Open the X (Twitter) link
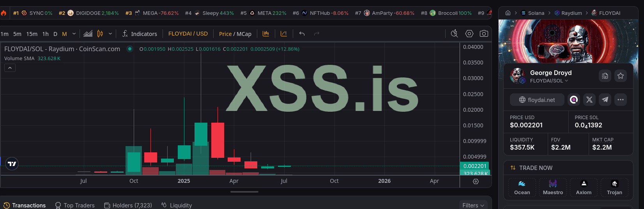This screenshot has height=209, width=644. (589, 100)
